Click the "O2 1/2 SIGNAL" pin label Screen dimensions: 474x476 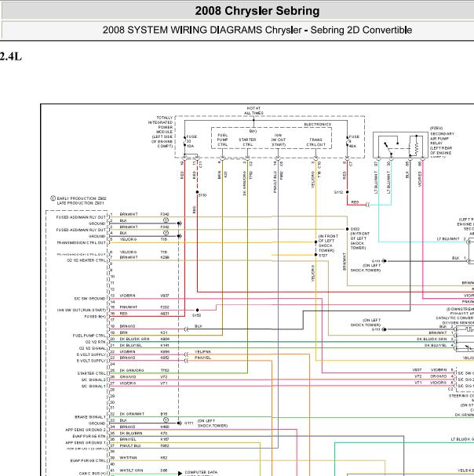93,348
